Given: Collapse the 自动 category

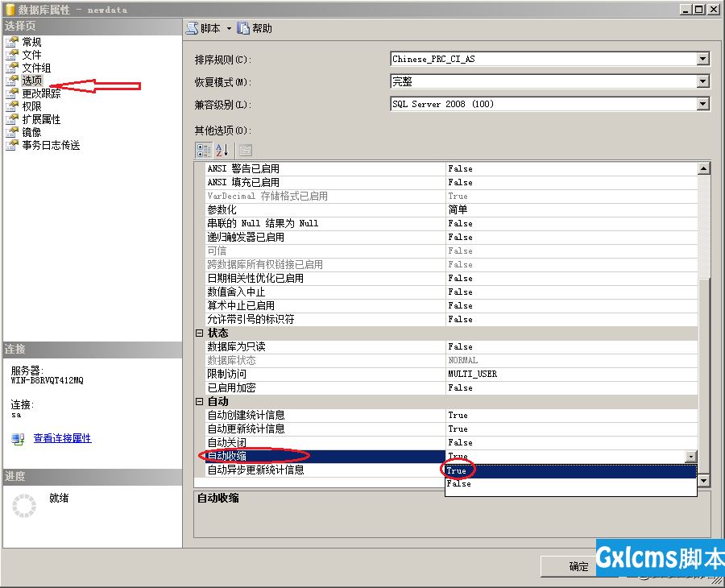Looking at the screenshot, I should [199, 401].
